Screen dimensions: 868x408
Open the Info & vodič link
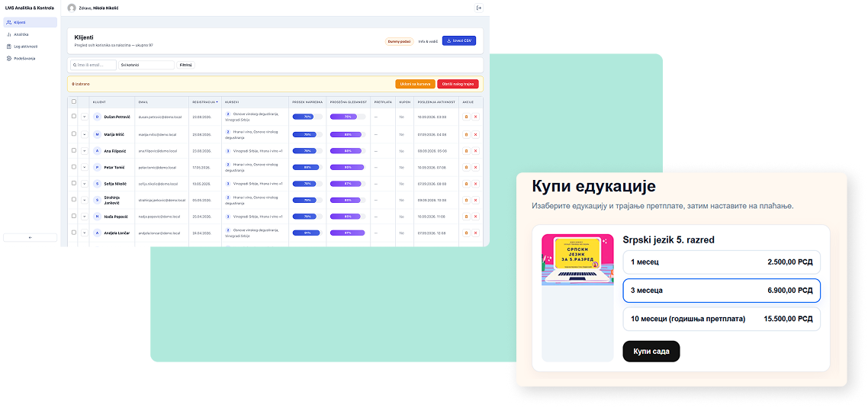[x=428, y=41]
